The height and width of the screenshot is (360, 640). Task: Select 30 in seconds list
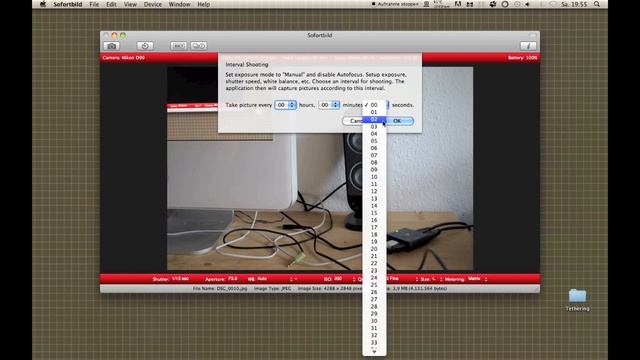tap(374, 321)
